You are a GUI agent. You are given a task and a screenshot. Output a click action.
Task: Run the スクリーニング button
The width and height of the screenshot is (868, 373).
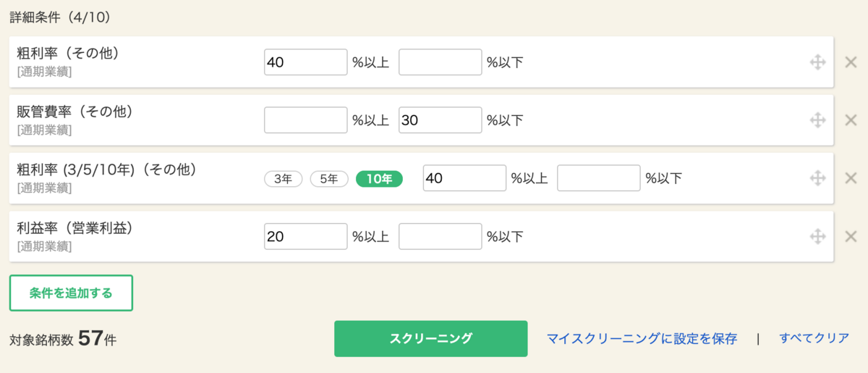tap(431, 338)
